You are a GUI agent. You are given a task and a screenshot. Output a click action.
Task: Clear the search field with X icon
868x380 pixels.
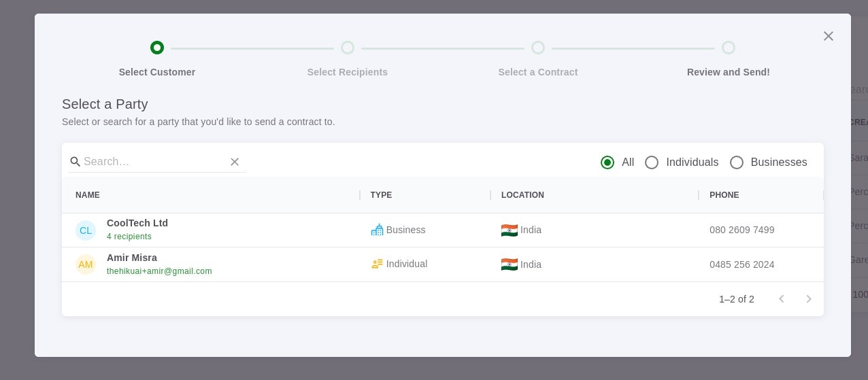(x=235, y=162)
